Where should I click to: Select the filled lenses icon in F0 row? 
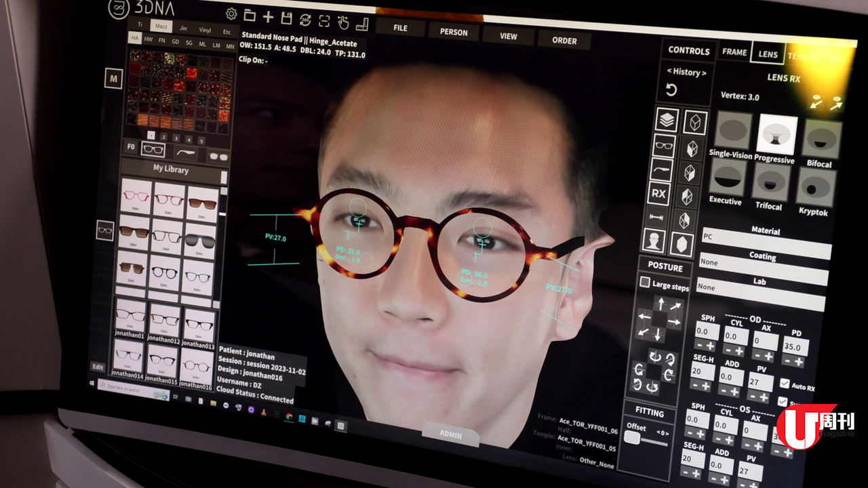click(x=218, y=156)
